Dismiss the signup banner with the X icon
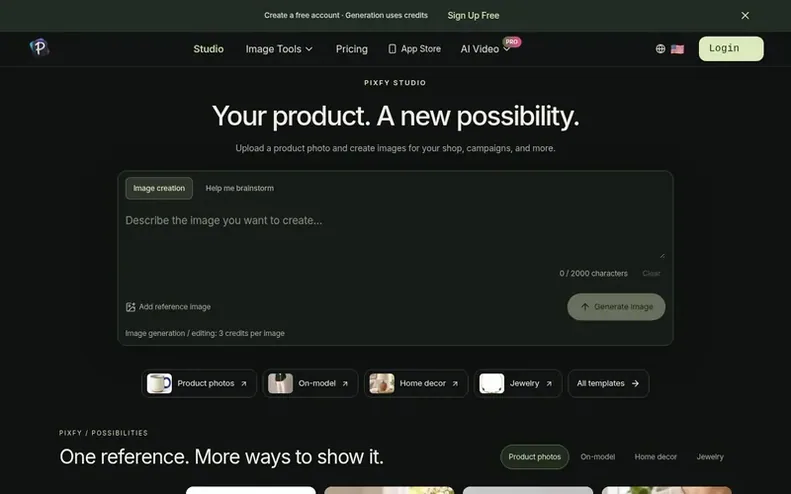The image size is (791, 494). pos(745,16)
